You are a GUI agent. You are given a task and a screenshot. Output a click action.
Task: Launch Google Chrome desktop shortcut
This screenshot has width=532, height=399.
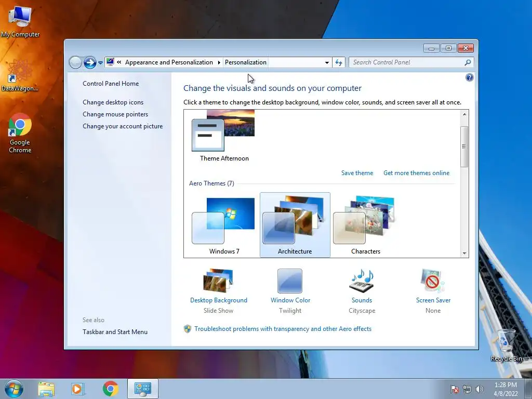click(x=20, y=133)
